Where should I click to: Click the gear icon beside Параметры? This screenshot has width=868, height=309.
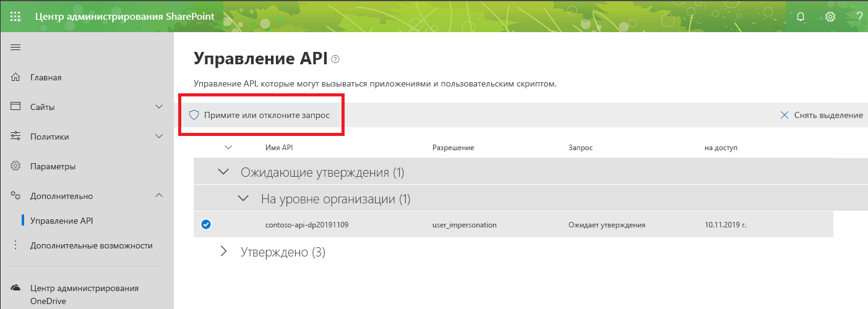point(16,166)
